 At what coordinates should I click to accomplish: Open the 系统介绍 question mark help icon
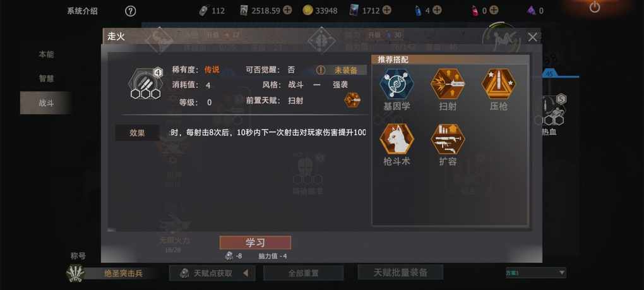[130, 11]
